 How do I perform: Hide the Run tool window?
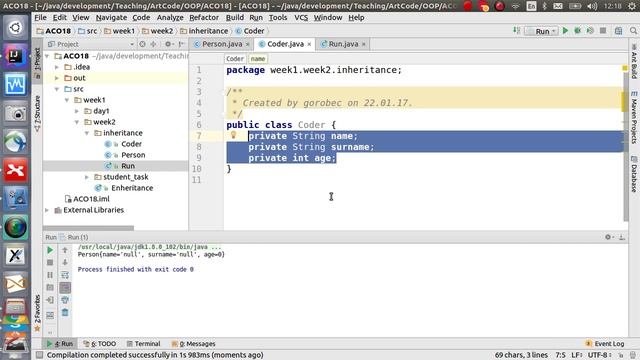(622, 237)
